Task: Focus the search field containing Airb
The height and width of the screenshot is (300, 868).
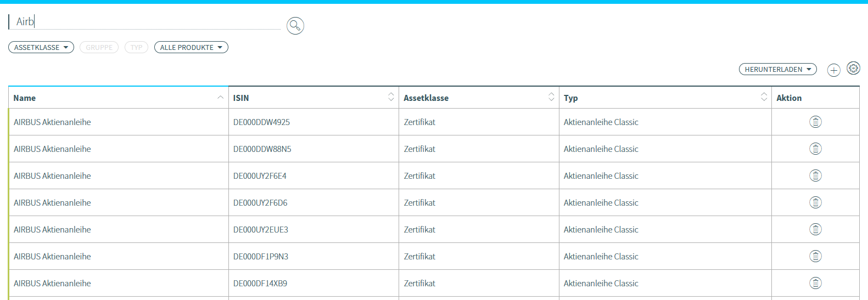Action: pos(145,22)
